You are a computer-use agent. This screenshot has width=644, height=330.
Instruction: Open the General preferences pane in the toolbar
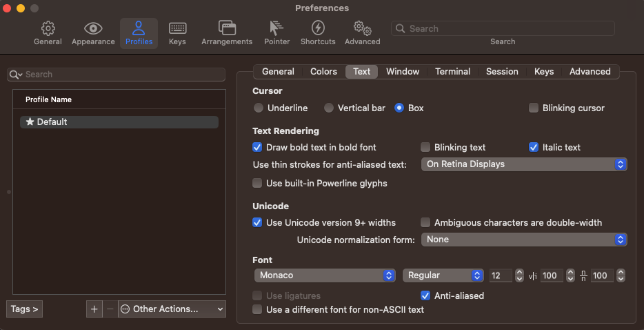coord(48,33)
